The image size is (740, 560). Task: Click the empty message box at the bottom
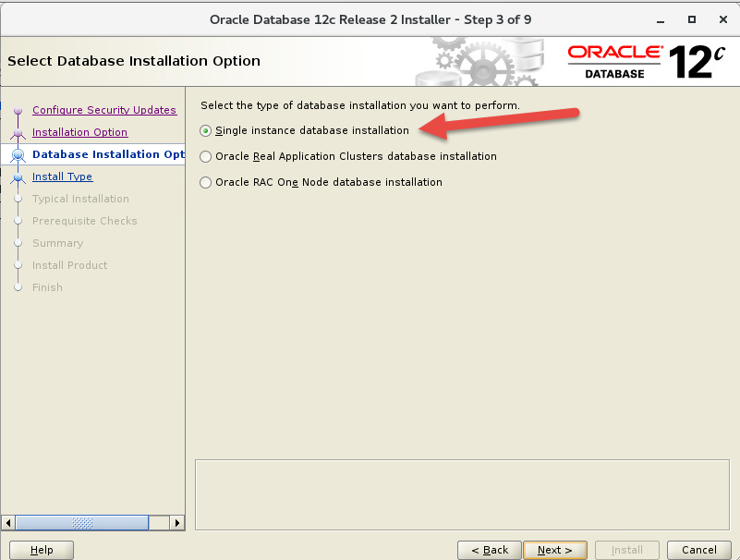[462, 494]
